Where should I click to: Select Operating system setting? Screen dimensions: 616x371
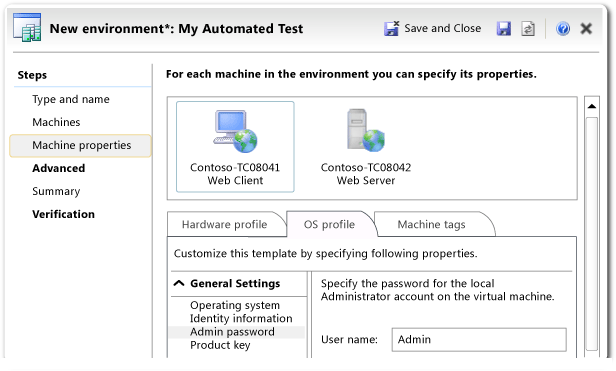point(235,305)
